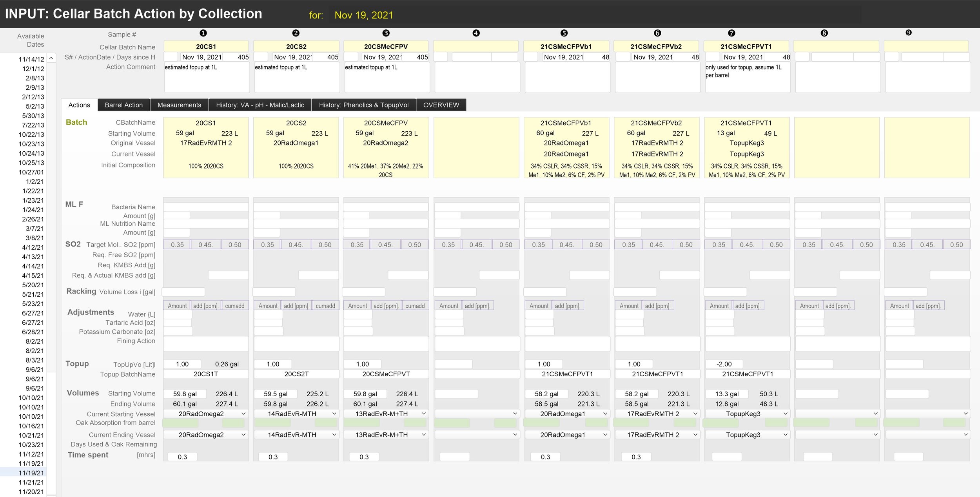Click Time spent field 0.3 for 21CSMeCFPVb2

click(636, 457)
